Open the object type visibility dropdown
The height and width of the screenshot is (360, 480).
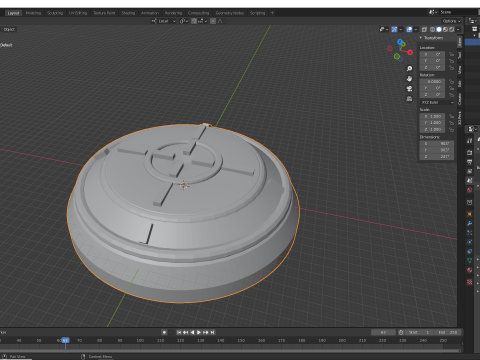click(384, 29)
